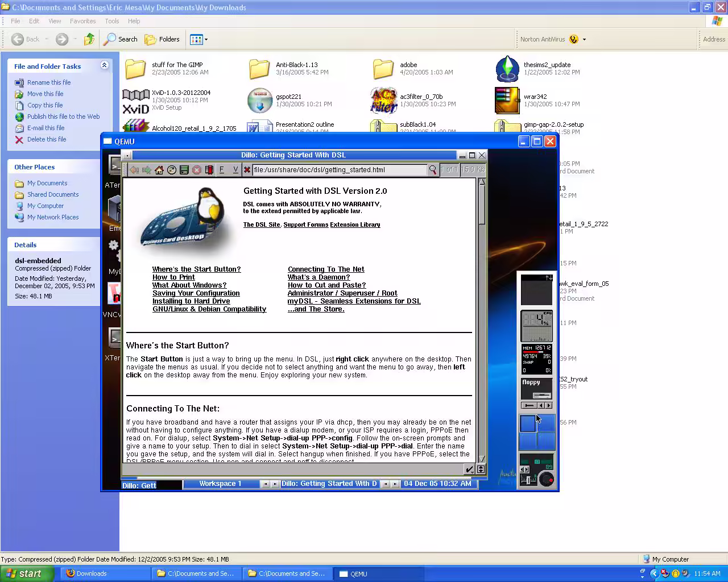Screen dimensions: 728x582
Task: Click the QEMU taskbar button
Action: (x=378, y=573)
